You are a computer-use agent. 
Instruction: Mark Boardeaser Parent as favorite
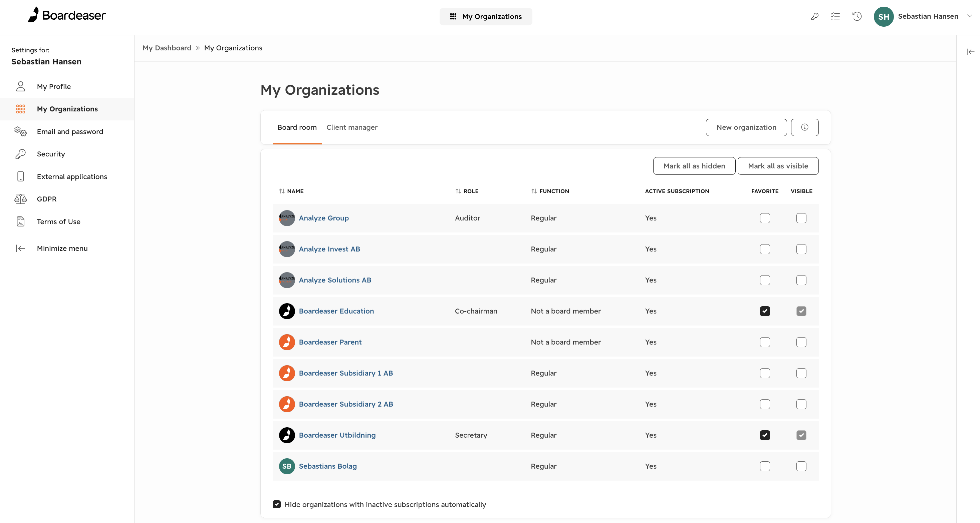[x=765, y=342]
